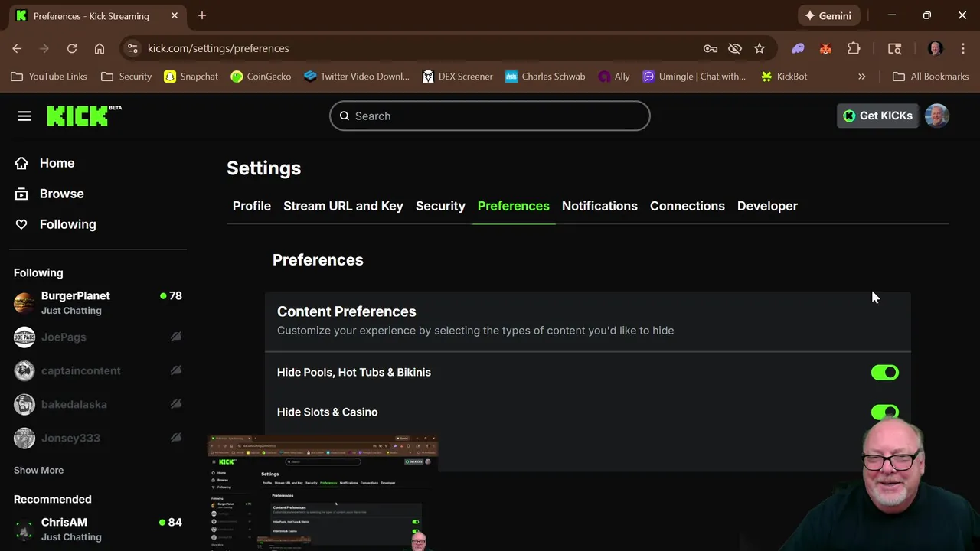Bookmark this page with the star
This screenshot has width=980, height=551.
(x=759, y=48)
